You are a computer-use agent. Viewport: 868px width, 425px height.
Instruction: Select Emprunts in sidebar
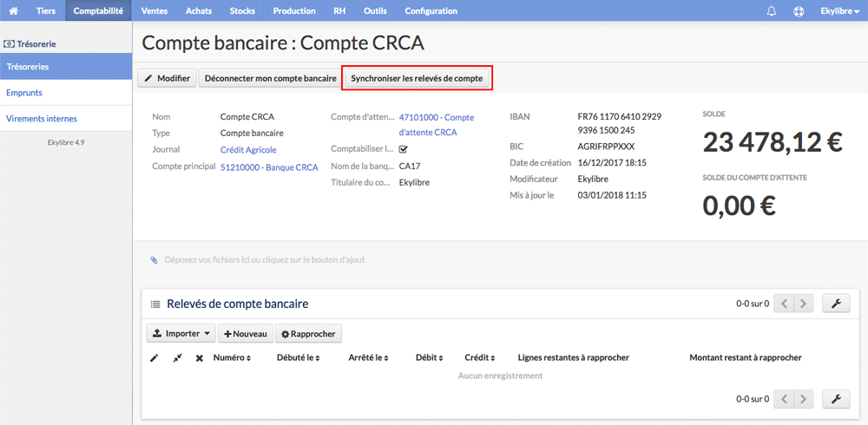click(x=66, y=93)
